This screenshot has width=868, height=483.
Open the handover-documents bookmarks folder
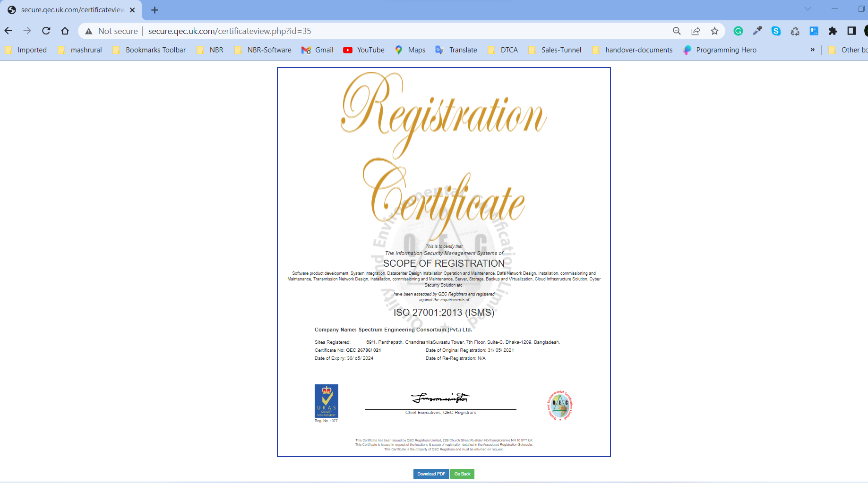(633, 50)
